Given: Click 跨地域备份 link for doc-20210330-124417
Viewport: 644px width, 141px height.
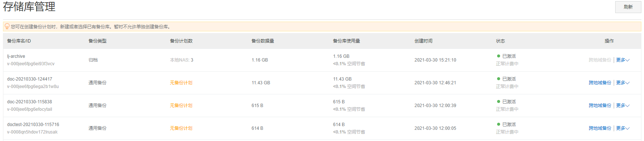Looking at the screenshot, I should [x=600, y=83].
